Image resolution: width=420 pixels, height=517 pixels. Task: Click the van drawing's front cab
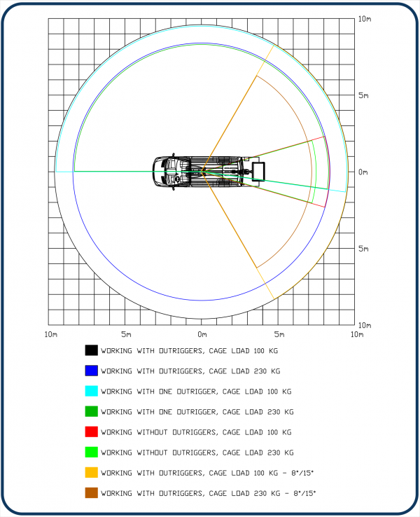(171, 172)
